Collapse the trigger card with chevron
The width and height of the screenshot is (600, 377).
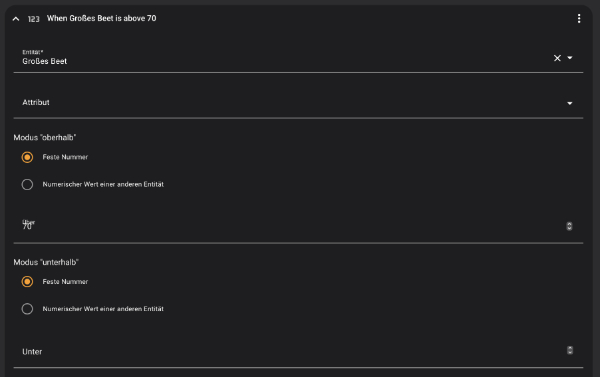[16, 19]
